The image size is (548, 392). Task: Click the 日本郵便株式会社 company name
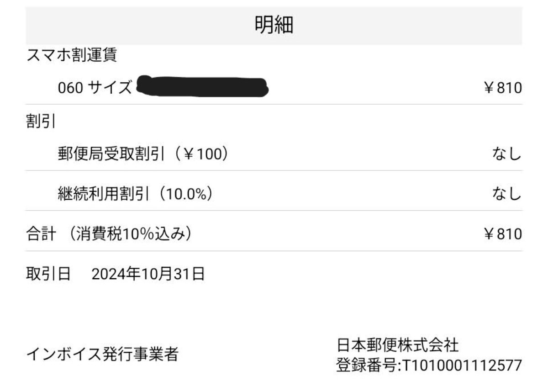(x=397, y=345)
